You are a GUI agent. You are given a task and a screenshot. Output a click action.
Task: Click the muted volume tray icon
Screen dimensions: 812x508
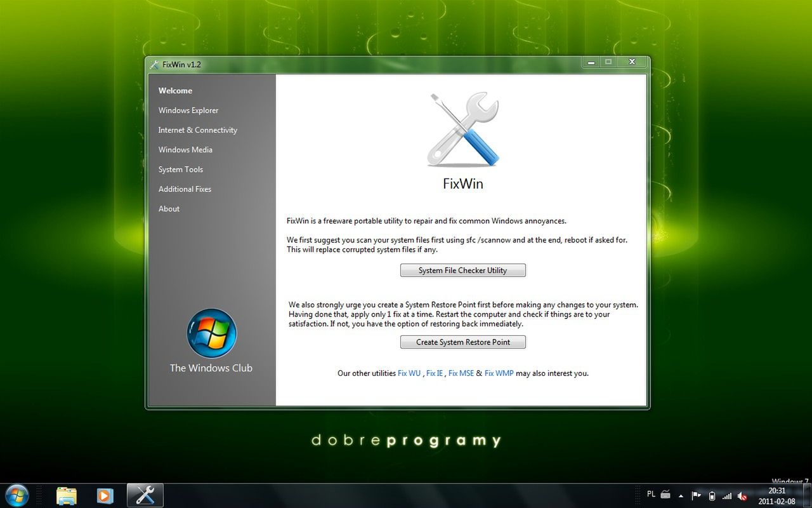pos(742,496)
